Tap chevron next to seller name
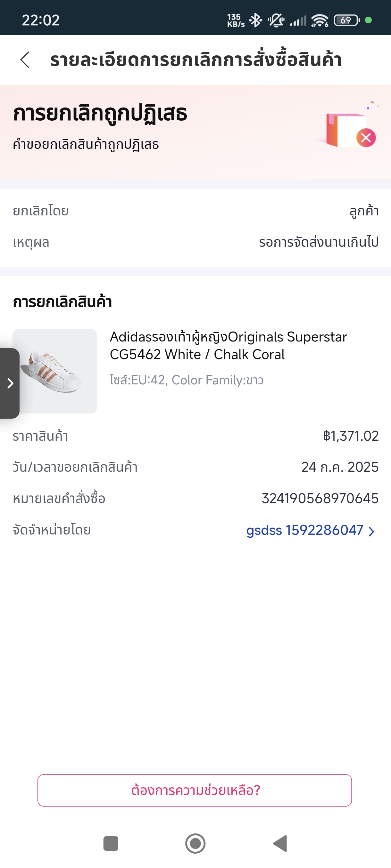 click(371, 531)
